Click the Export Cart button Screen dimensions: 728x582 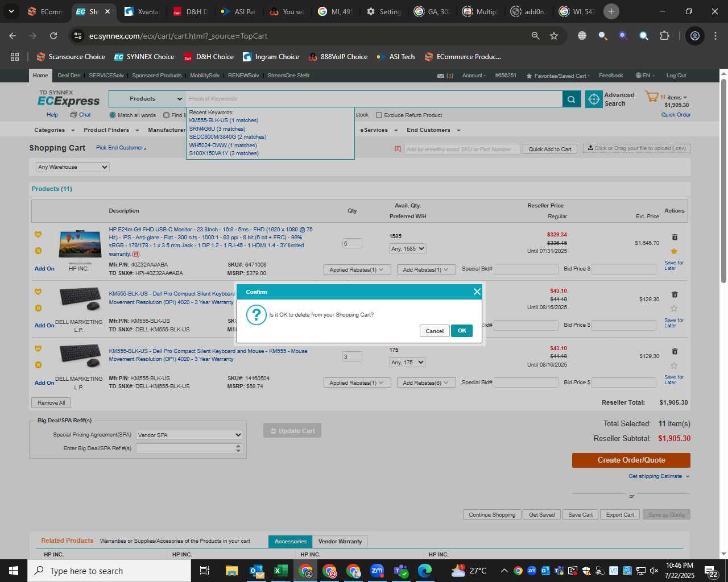pyautogui.click(x=620, y=515)
